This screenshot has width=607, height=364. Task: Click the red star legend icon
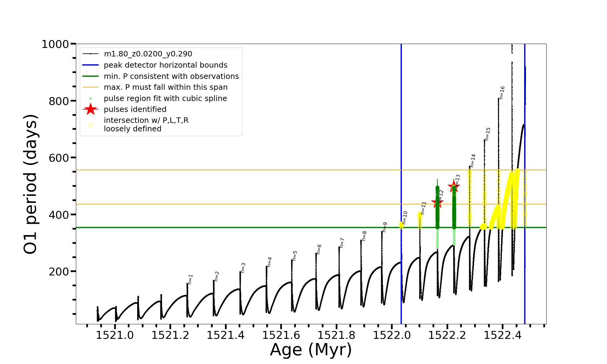(x=90, y=109)
